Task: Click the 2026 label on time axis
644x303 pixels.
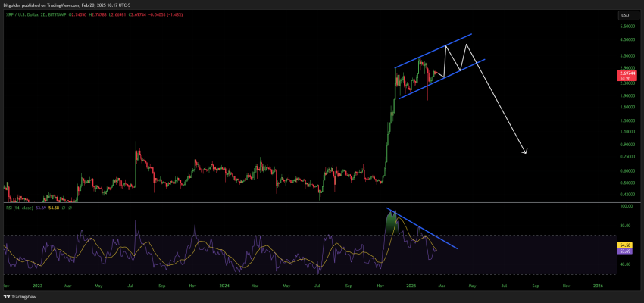Action: 598,286
